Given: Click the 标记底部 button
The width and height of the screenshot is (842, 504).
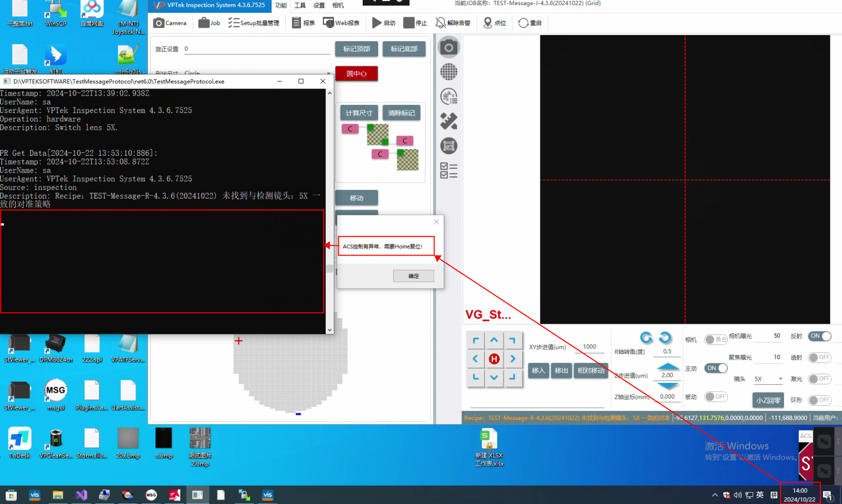Looking at the screenshot, I should 404,49.
